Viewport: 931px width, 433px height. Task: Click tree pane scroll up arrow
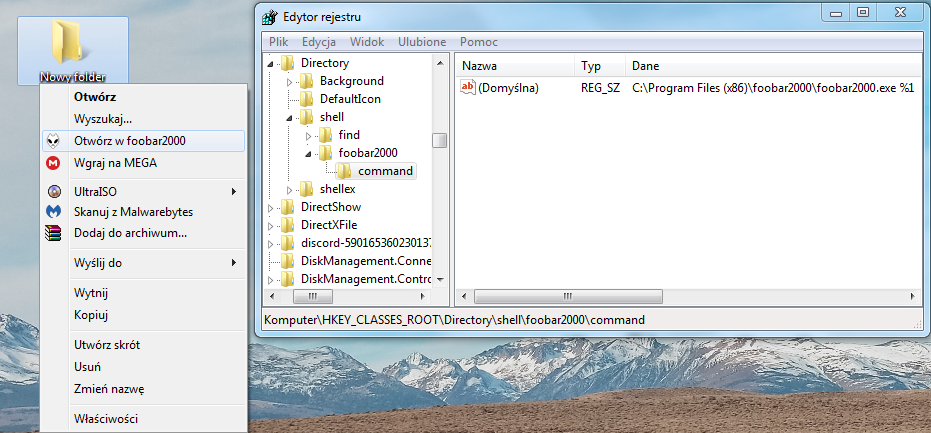(x=439, y=63)
